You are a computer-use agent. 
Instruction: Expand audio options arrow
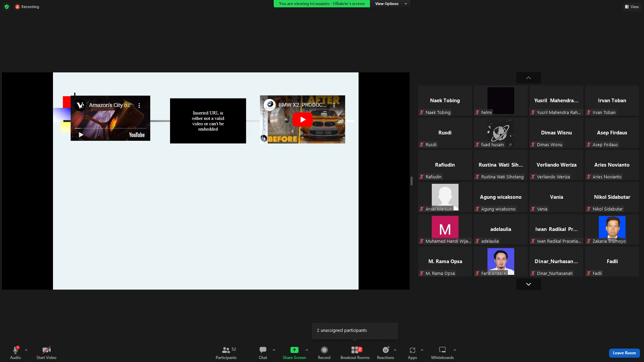tap(26, 350)
